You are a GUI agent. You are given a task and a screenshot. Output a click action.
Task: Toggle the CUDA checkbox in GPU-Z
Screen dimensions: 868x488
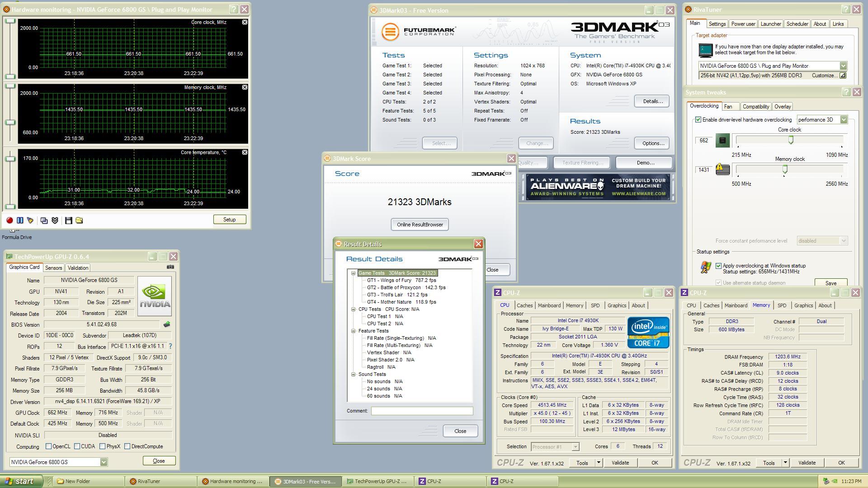pyautogui.click(x=77, y=446)
